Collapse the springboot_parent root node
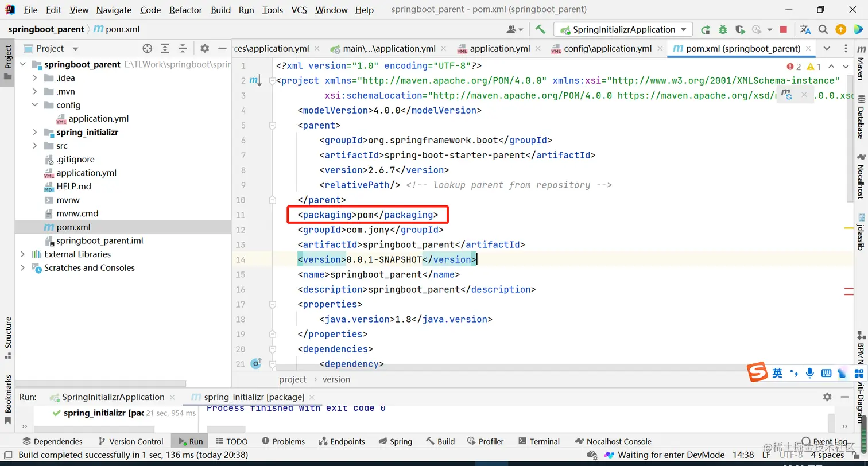868x466 pixels. (x=22, y=64)
